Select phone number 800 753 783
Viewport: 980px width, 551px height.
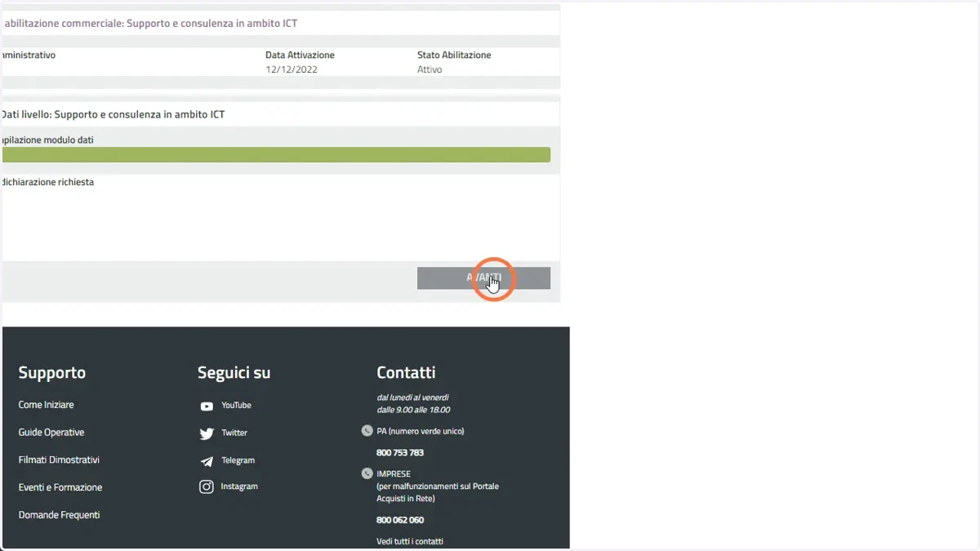(x=400, y=453)
